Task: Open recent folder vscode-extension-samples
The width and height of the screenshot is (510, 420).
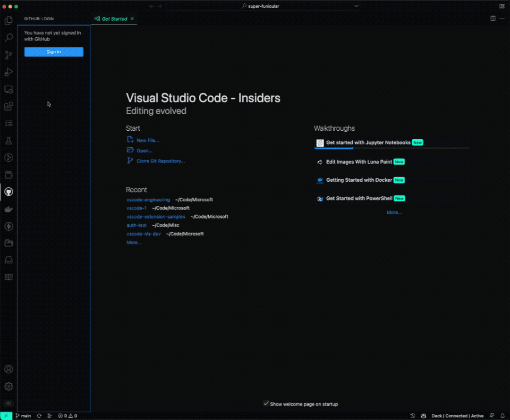Action: pyautogui.click(x=156, y=217)
